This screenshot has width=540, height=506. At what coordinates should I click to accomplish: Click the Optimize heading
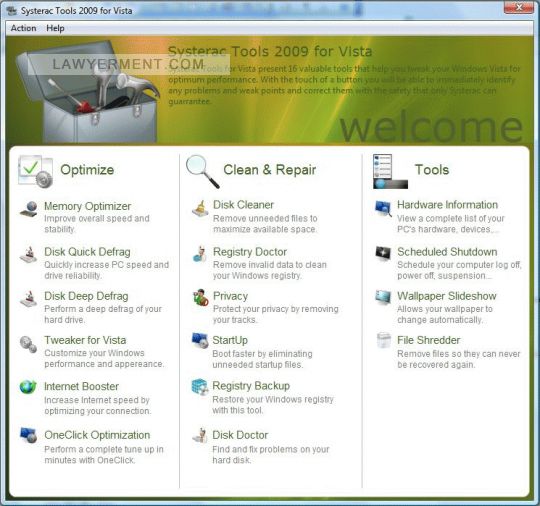[87, 170]
